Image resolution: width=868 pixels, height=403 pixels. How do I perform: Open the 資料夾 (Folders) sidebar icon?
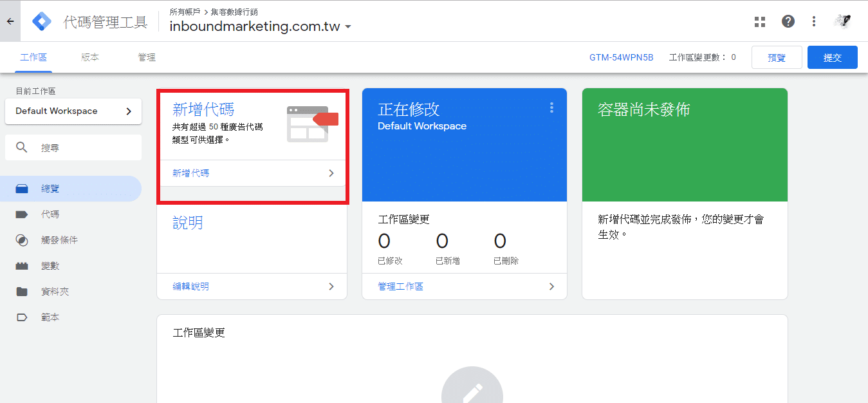(x=21, y=291)
